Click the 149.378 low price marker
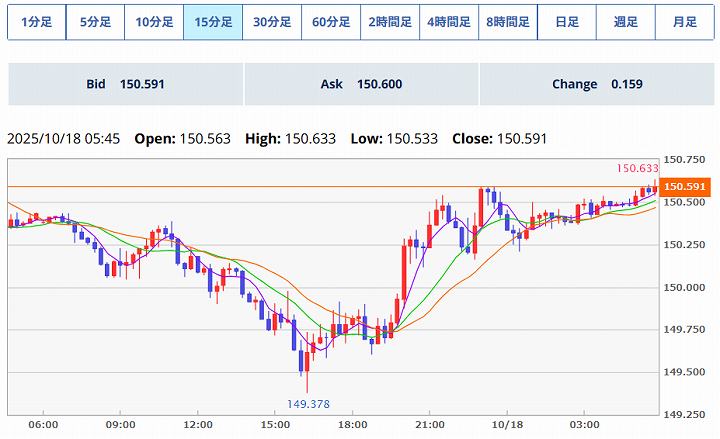 309,404
